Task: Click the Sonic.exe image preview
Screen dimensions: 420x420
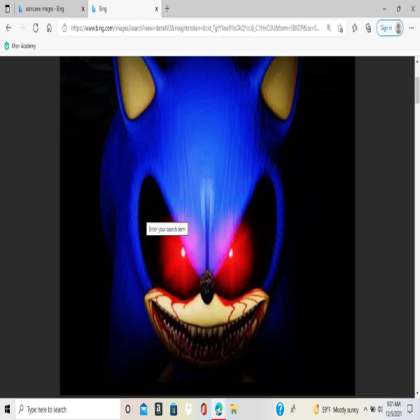Action: (x=207, y=225)
